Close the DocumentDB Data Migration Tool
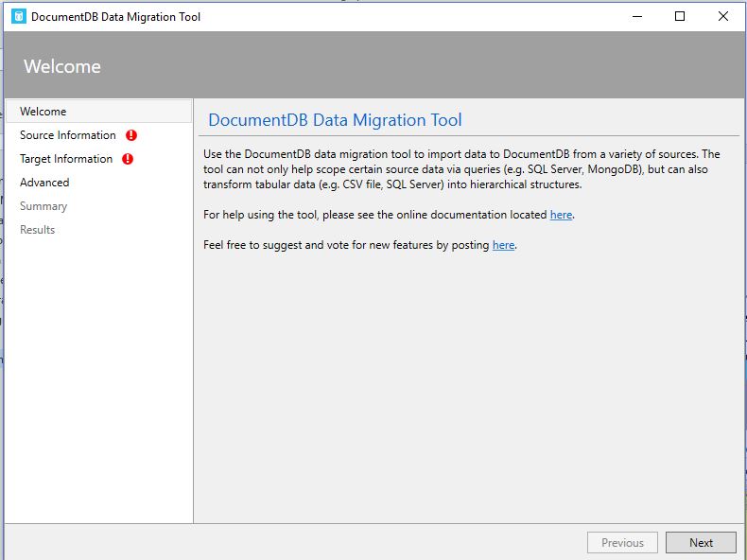This screenshot has height=560, width=747. [x=722, y=16]
